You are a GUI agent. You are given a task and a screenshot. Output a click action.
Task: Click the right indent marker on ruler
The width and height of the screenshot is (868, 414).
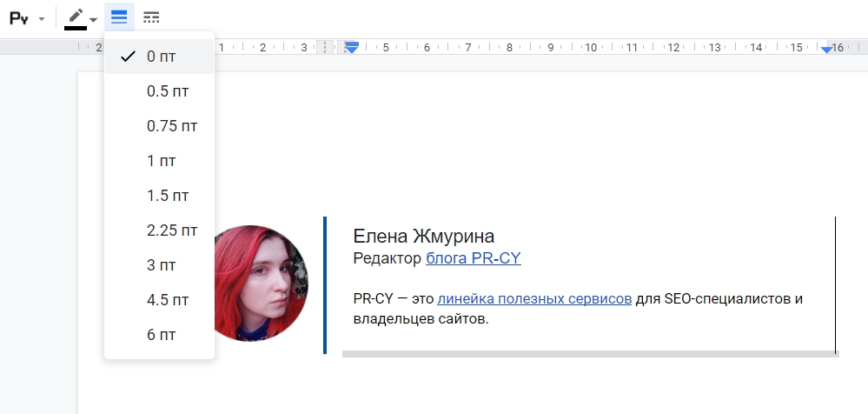click(x=826, y=50)
